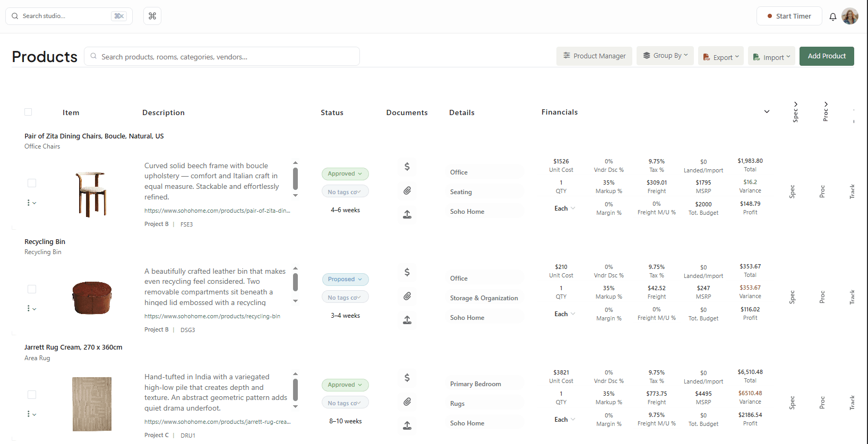Open row actions menu for Jarrett Rug
868x444 pixels.
32,414
